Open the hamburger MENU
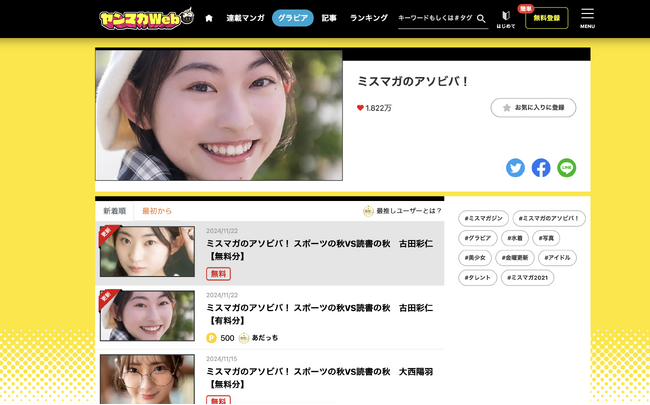Screen dimensions: 650x405 coord(587,18)
